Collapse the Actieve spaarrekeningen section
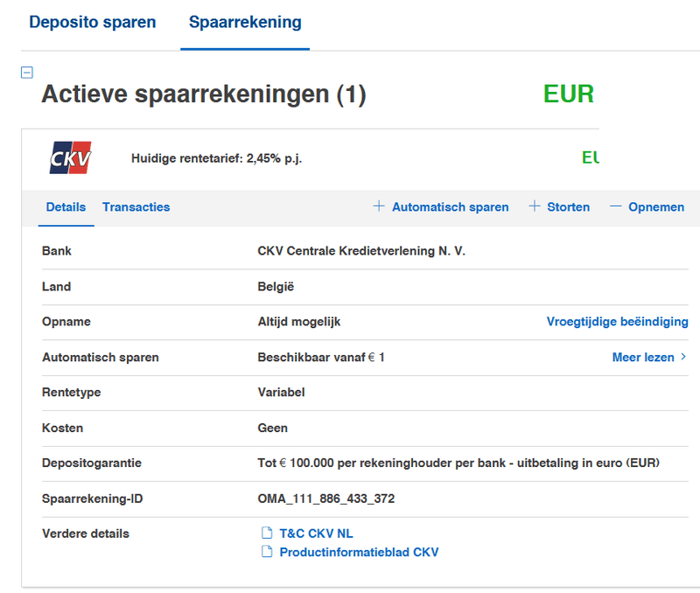This screenshot has width=700, height=593. point(26,73)
